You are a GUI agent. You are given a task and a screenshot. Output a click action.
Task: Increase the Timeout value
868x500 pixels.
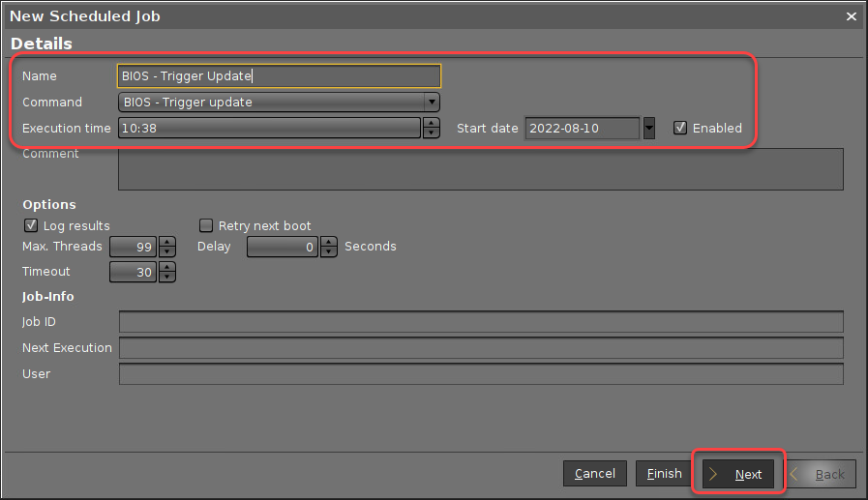[166, 268]
